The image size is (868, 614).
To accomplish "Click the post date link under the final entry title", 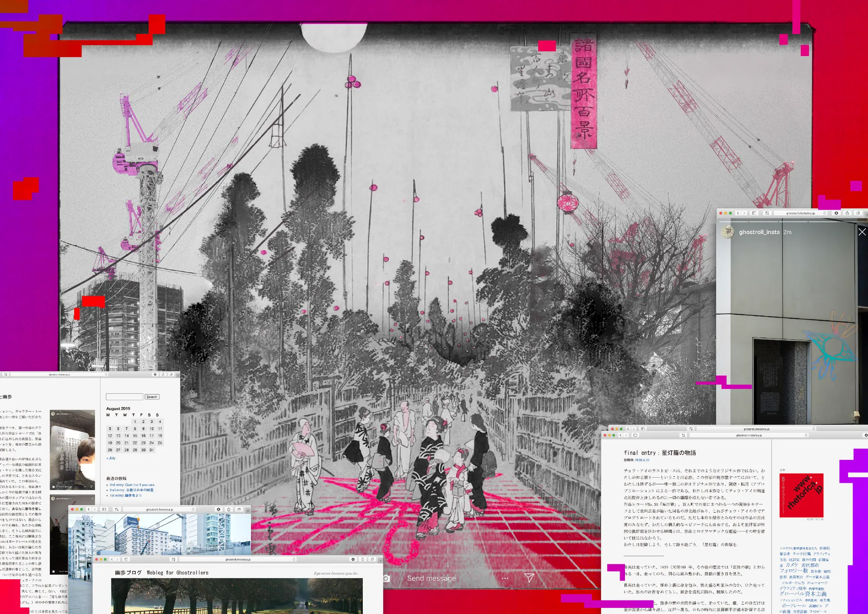I will pyautogui.click(x=642, y=460).
